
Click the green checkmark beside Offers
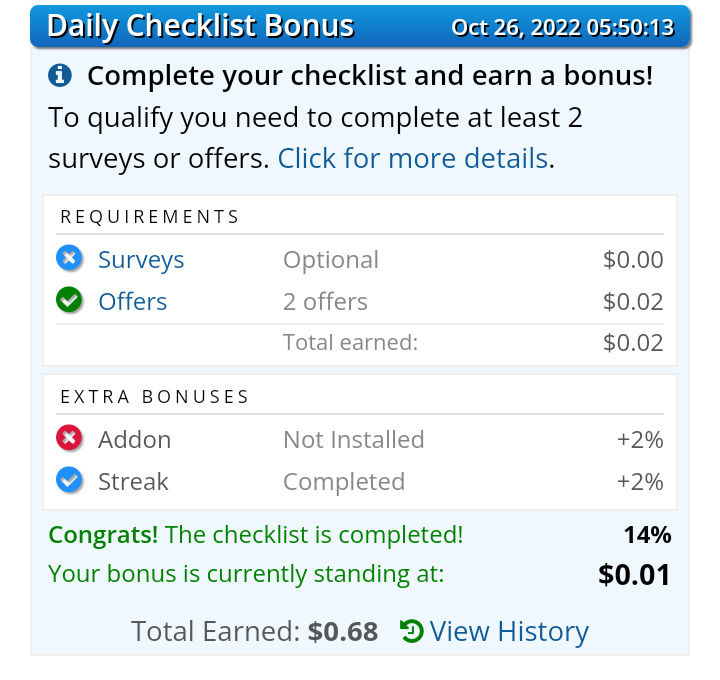point(69,300)
